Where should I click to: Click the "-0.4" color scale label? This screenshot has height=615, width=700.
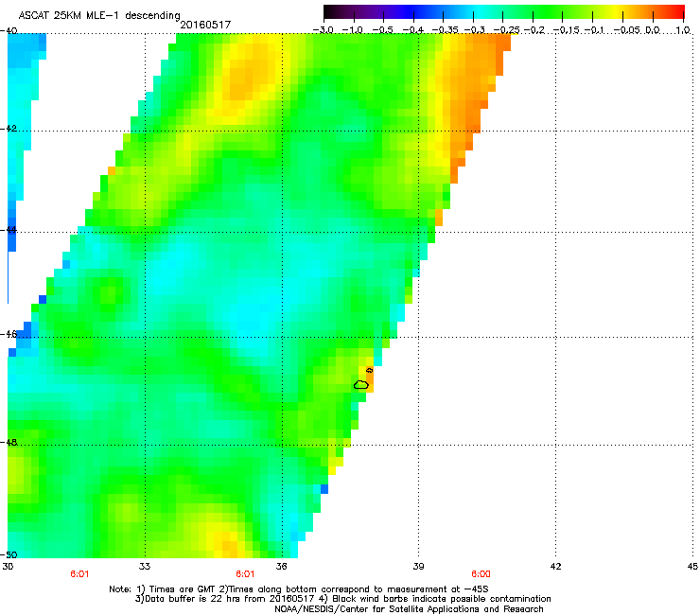coord(413,30)
